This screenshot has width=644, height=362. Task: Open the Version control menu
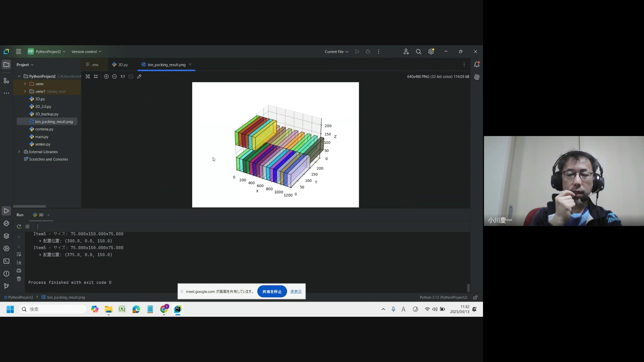[x=86, y=52]
